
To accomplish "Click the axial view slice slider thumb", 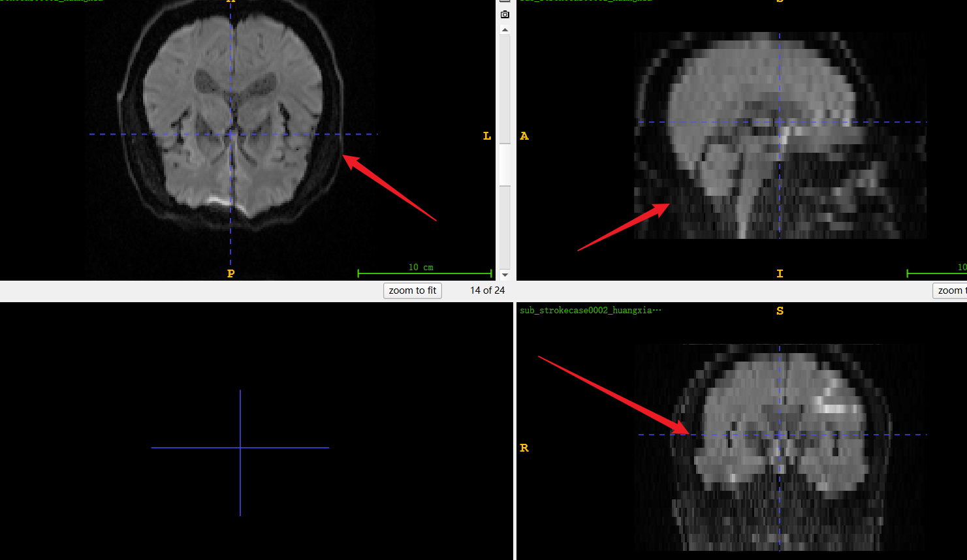I will coord(505,165).
